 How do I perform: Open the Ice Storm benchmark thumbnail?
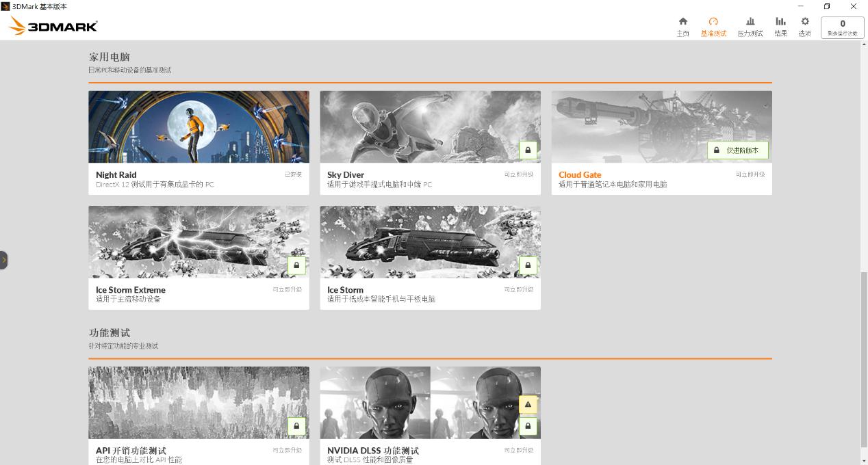coord(430,241)
